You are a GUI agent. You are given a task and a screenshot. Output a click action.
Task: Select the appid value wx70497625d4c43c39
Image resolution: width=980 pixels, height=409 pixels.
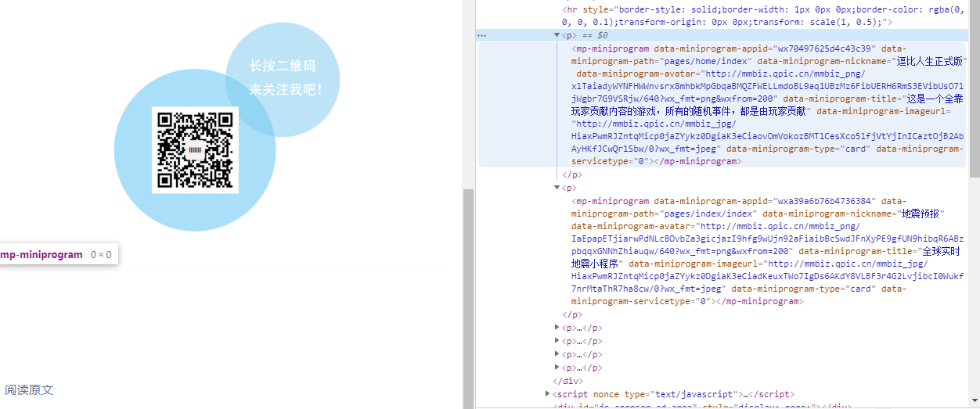point(826,48)
